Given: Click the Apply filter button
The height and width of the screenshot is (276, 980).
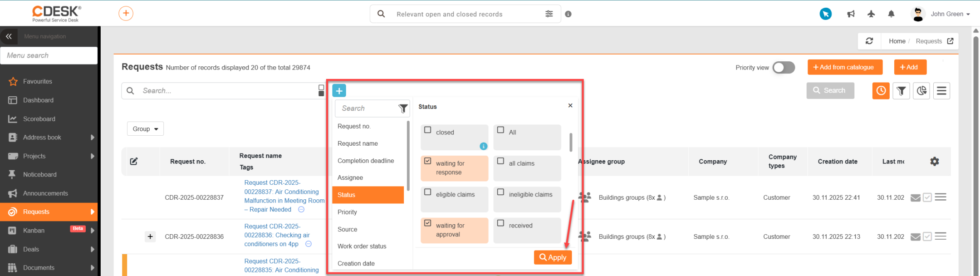Looking at the screenshot, I should coord(553,257).
